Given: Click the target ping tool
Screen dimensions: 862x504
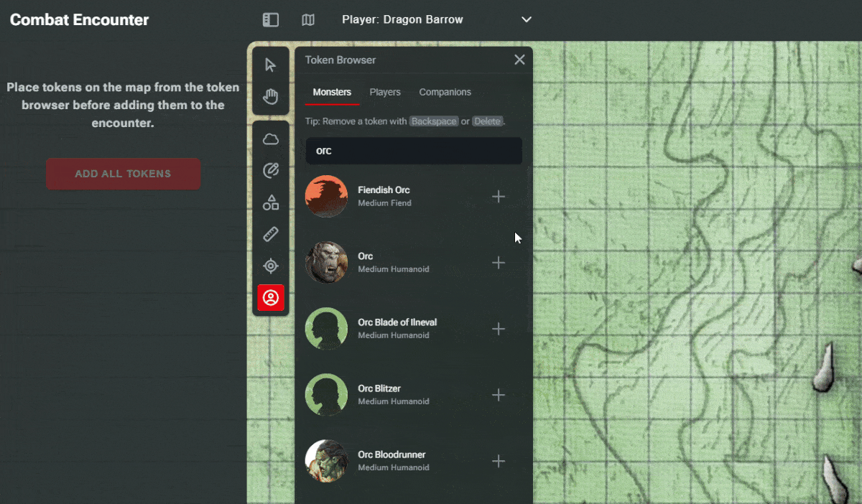Looking at the screenshot, I should point(271,266).
